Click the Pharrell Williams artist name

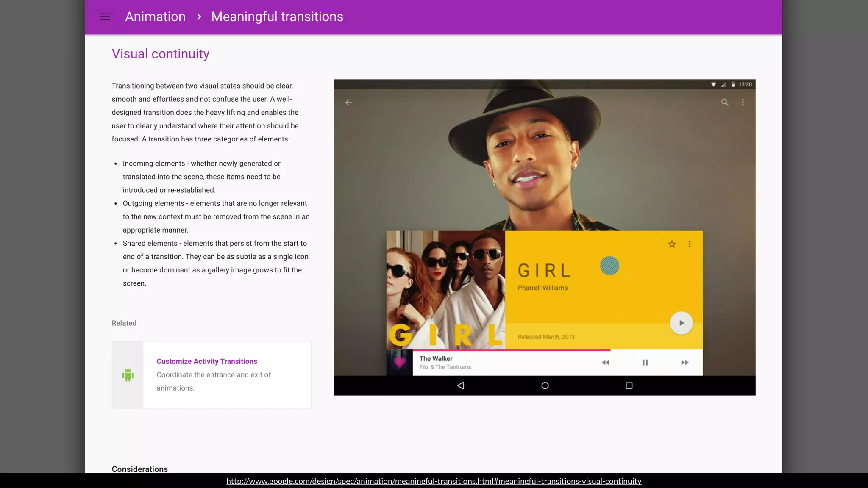pyautogui.click(x=542, y=288)
